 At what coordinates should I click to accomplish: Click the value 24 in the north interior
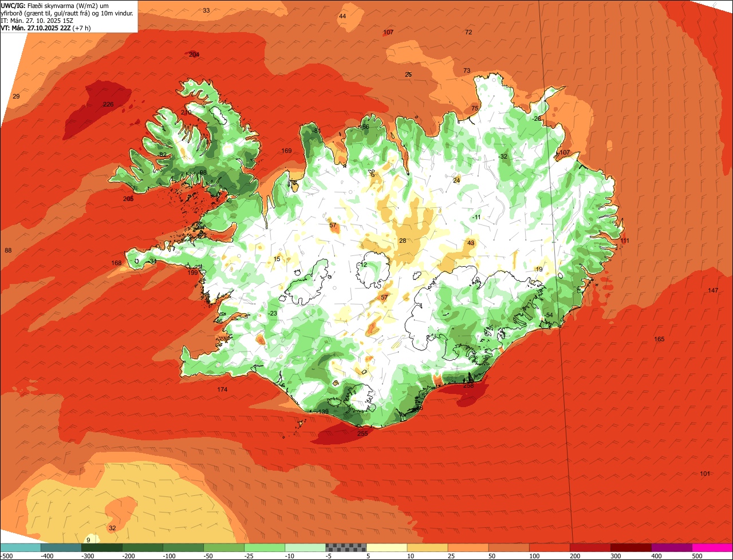point(456,180)
